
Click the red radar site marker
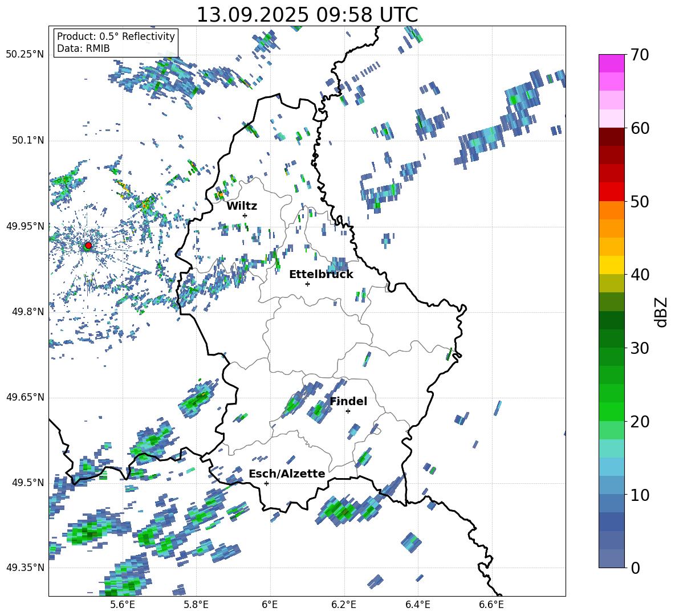[88, 246]
